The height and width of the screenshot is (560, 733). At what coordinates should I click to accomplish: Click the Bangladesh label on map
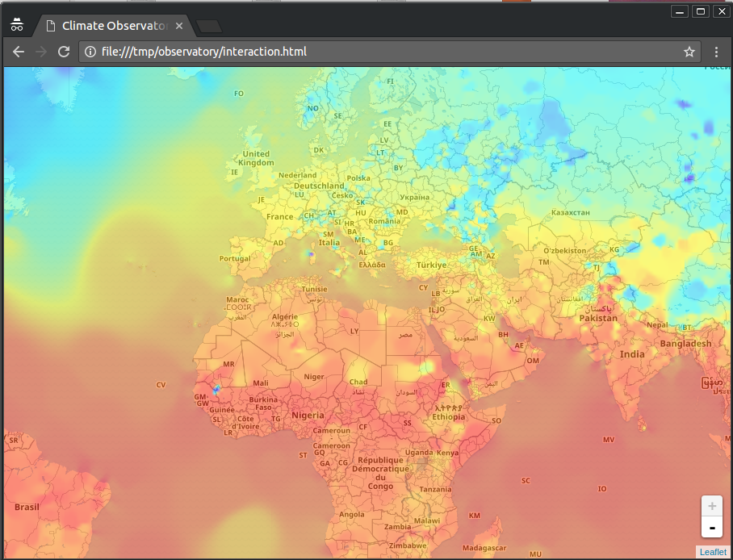coord(685,344)
